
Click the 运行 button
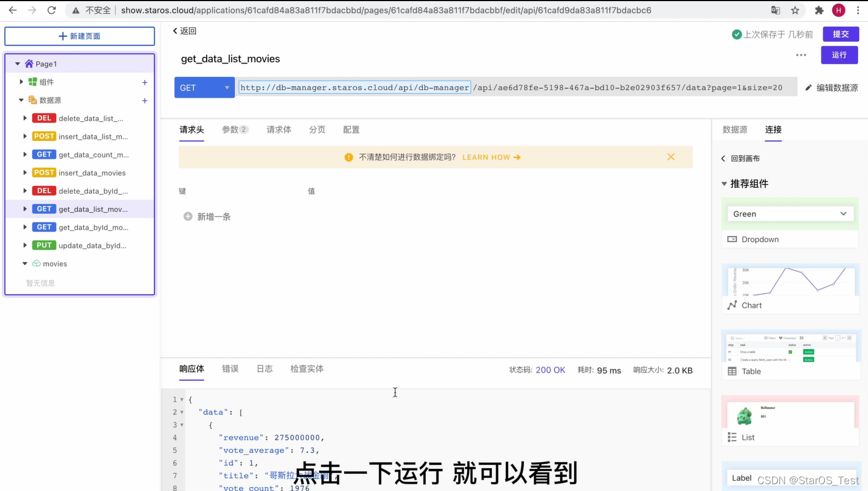coord(839,55)
